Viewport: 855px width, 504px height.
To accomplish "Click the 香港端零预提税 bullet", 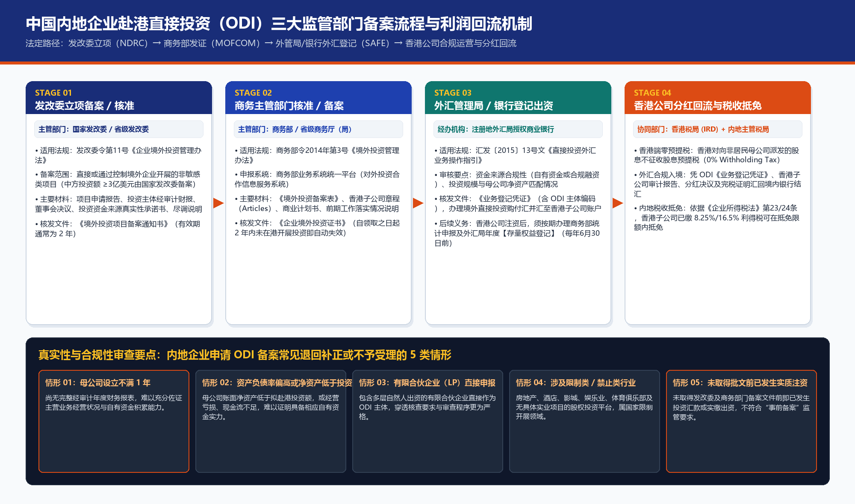I will [717, 155].
